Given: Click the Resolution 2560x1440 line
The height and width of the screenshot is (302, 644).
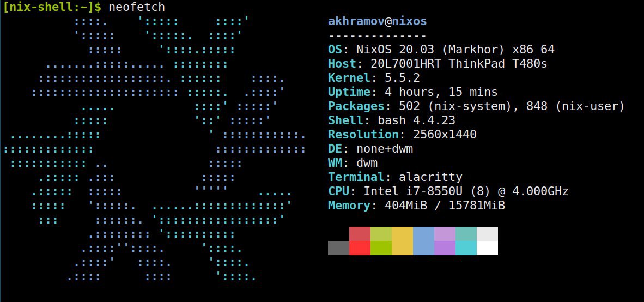Looking at the screenshot, I should (x=402, y=134).
